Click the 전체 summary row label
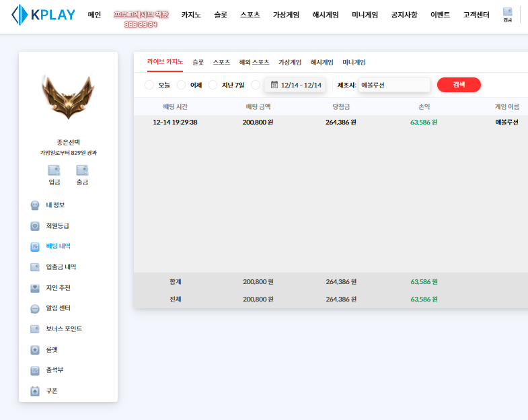528x420 pixels. (x=176, y=300)
